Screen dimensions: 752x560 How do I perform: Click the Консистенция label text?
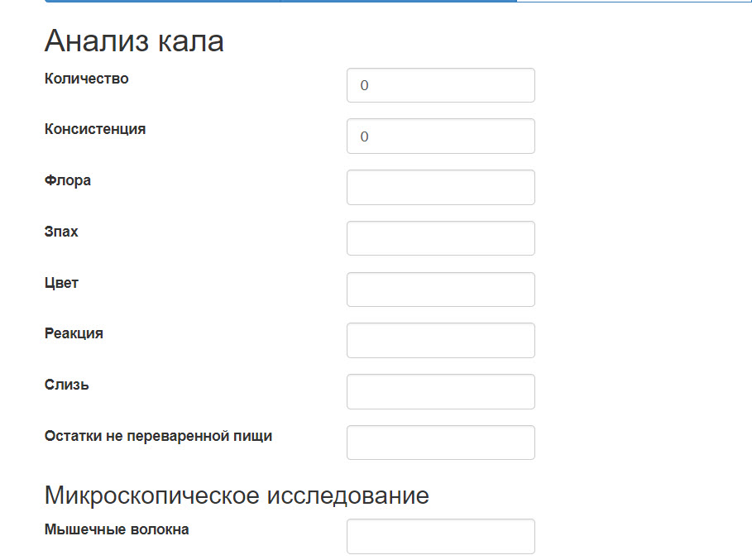(x=95, y=129)
